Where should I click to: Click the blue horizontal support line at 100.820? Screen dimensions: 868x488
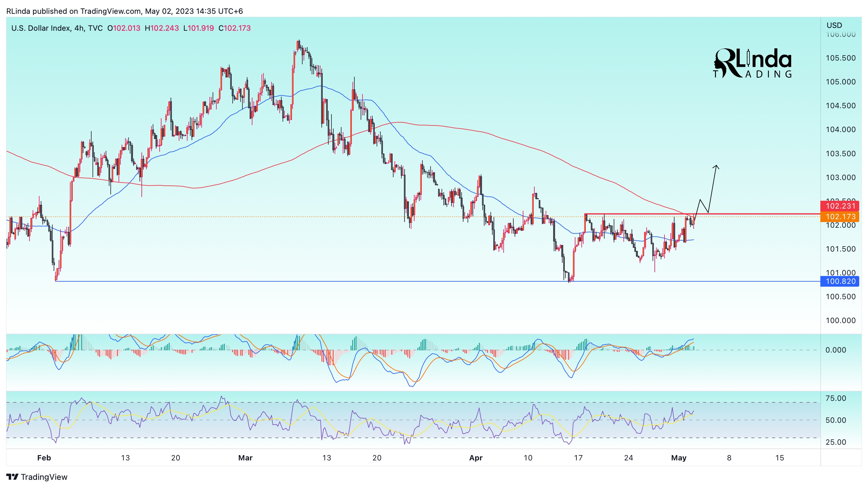[x=438, y=281]
